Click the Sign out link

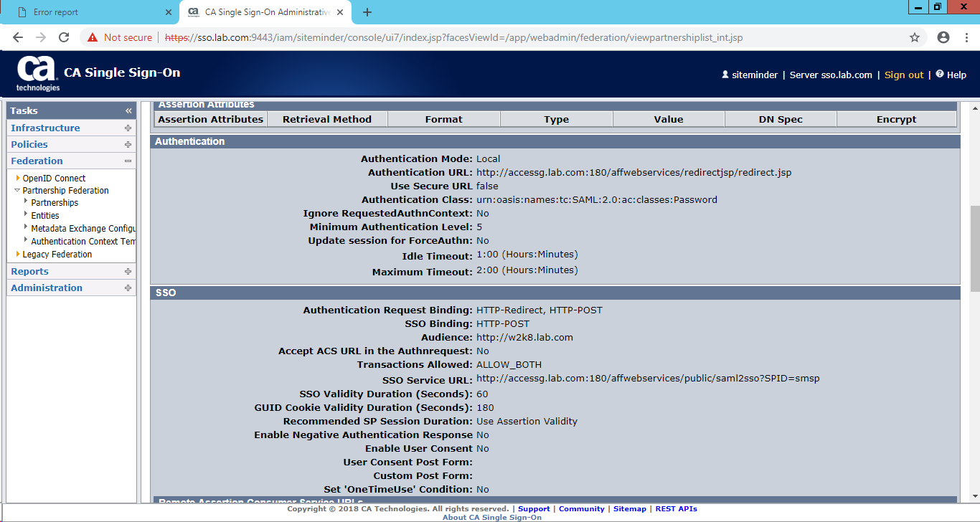point(904,75)
